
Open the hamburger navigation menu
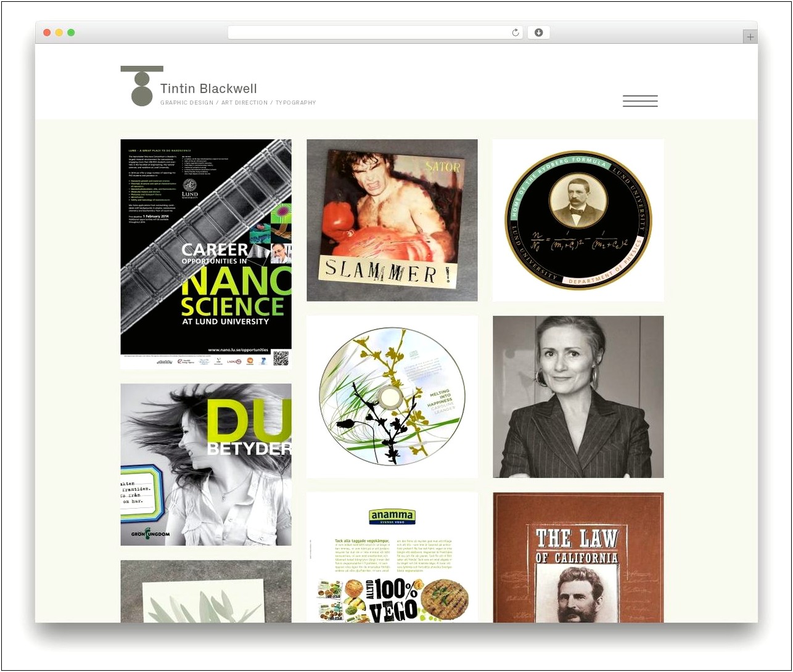tap(640, 101)
